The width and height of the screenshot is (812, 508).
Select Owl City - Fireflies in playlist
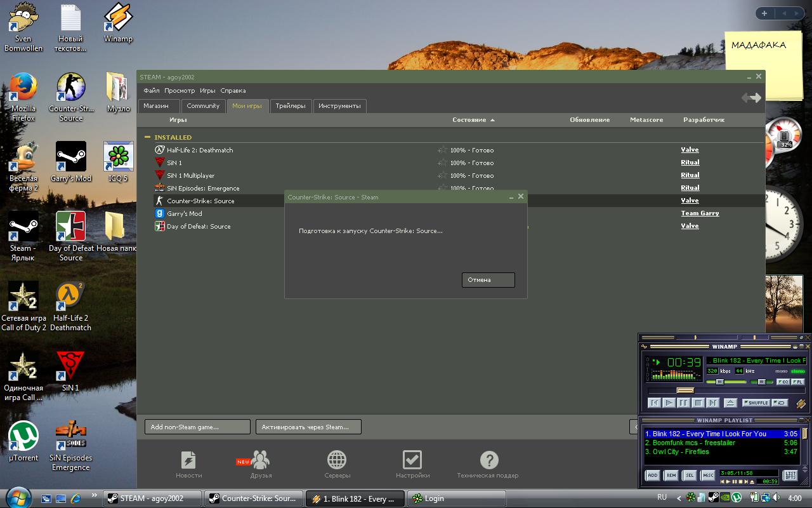721,452
